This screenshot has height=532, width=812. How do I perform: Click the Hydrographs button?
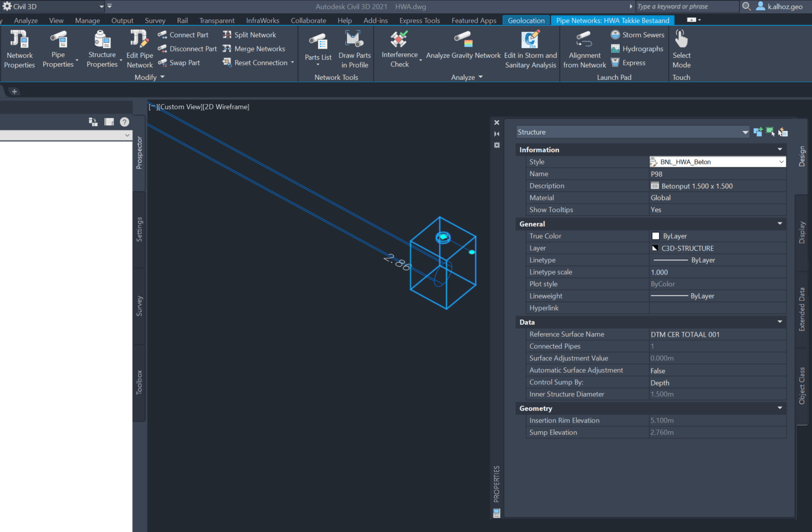[x=637, y=49]
